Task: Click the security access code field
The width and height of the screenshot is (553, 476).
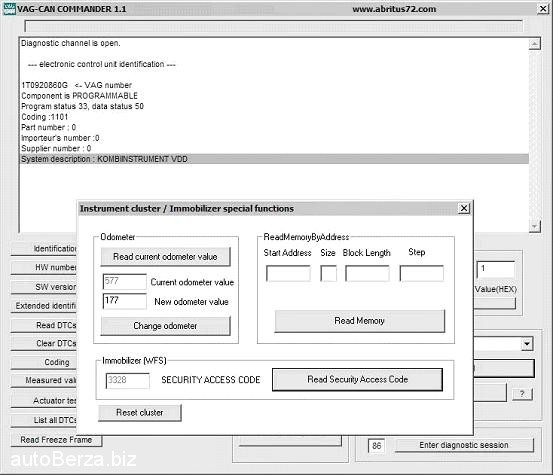Action: point(128,381)
